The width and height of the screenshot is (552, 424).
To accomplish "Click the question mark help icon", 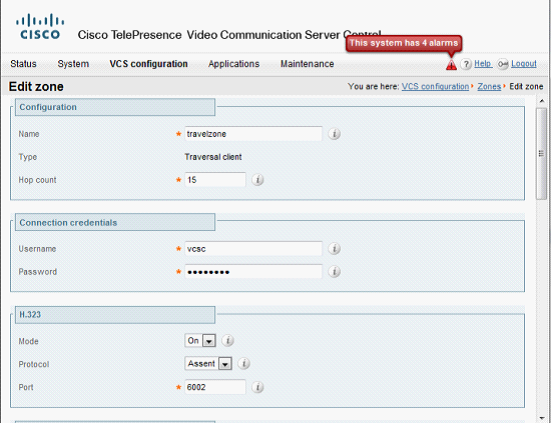I will coord(466,64).
